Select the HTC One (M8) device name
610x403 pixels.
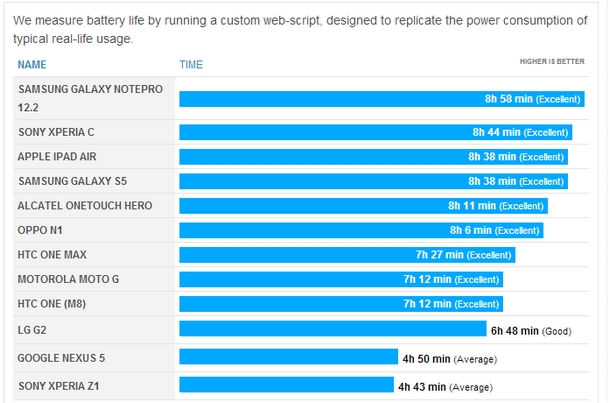click(x=56, y=303)
